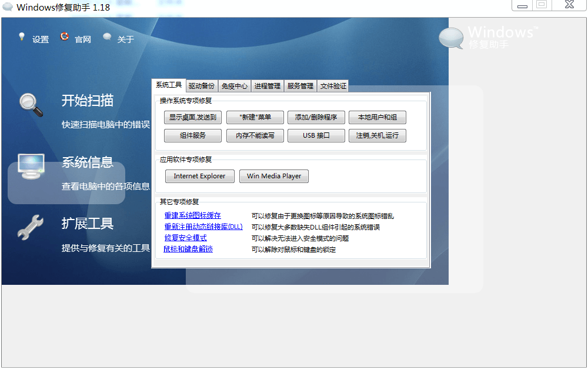Switch to the 驱动备份 tab
588x369 pixels.
click(202, 87)
